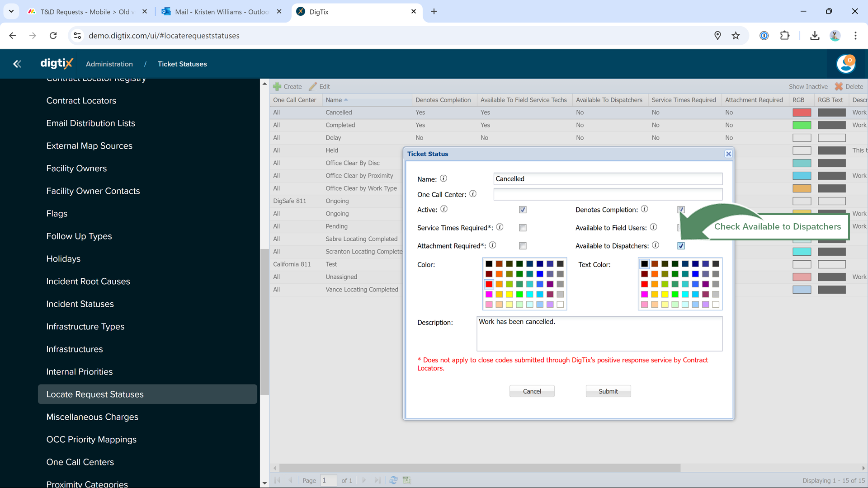Viewport: 868px width, 488px height.
Task: Bookmark page with star icon
Action: tap(736, 36)
